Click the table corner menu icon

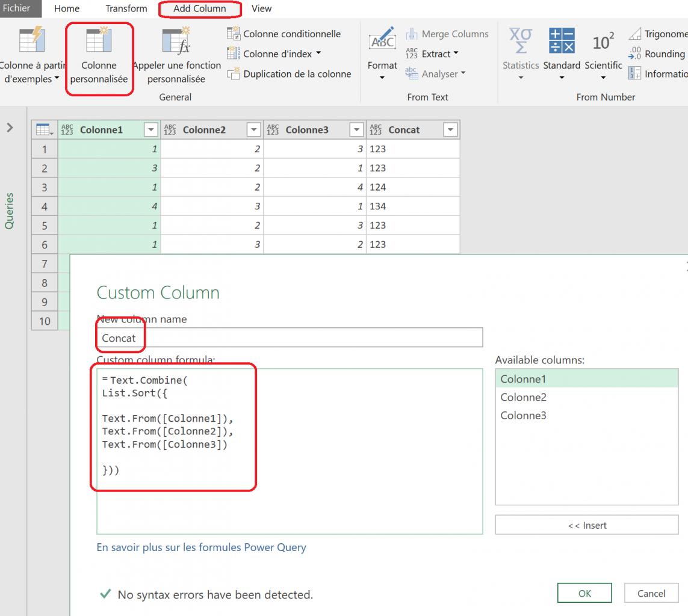click(45, 130)
